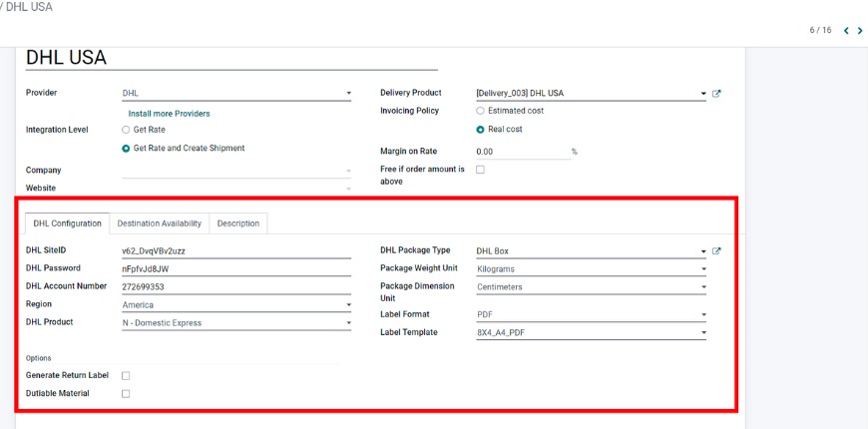Check Free if order amount is above
868x429 pixels.
(x=481, y=170)
